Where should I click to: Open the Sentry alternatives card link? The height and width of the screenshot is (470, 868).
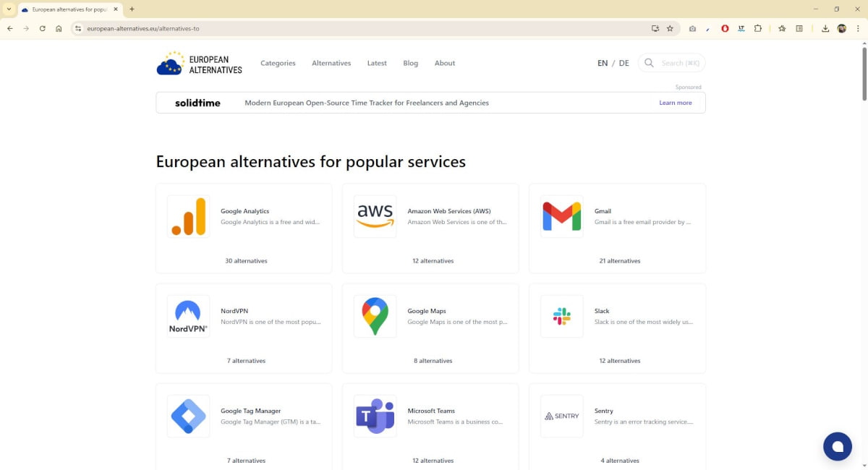click(x=617, y=427)
